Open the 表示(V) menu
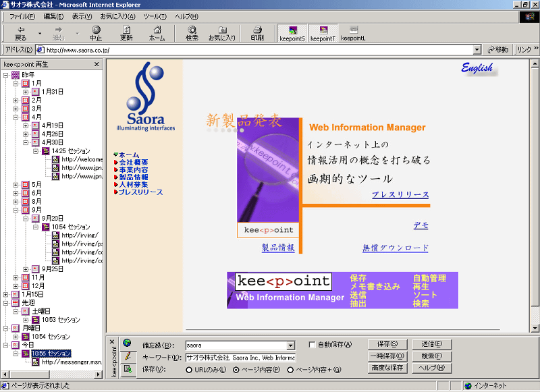Image resolution: width=540 pixels, height=392 pixels. pyautogui.click(x=82, y=16)
